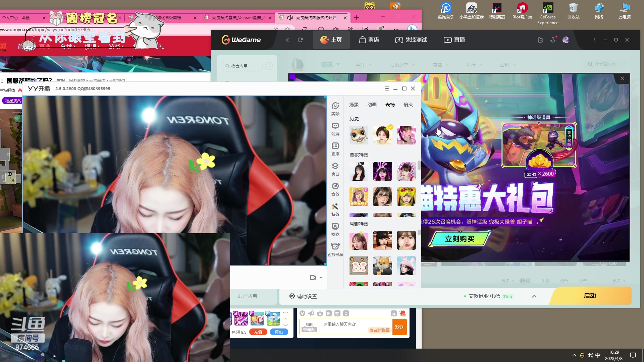Screen dimensions: 644x362
Task: Expand the 艾欧尼亚 电信 server selector arrow
Action: click(x=534, y=296)
